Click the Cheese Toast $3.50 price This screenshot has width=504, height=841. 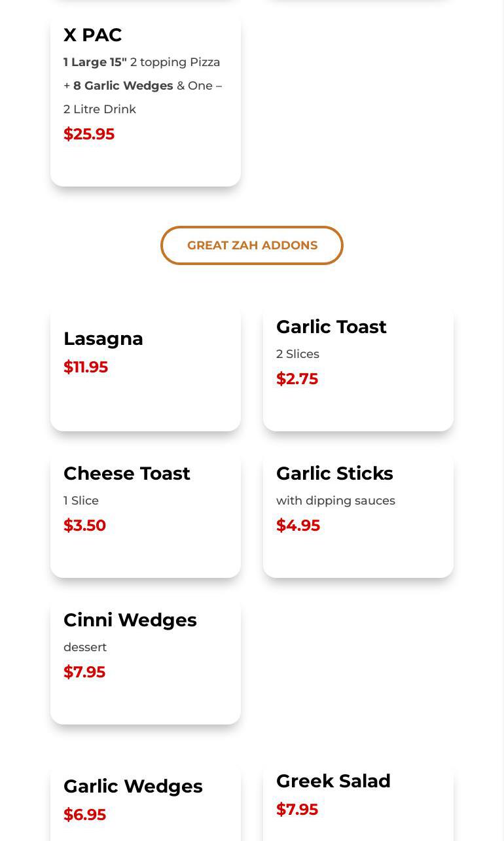(84, 526)
